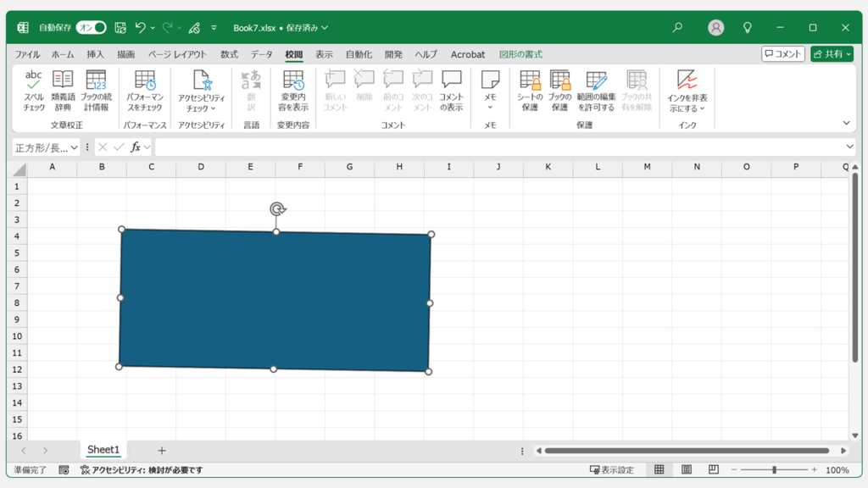Zoom in with the plus button

click(815, 469)
